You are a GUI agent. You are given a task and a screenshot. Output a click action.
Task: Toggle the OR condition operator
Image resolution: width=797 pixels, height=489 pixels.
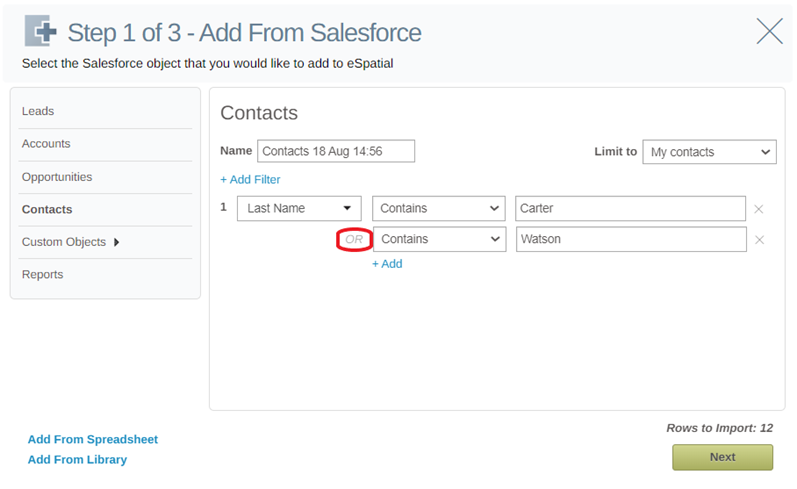(x=354, y=239)
